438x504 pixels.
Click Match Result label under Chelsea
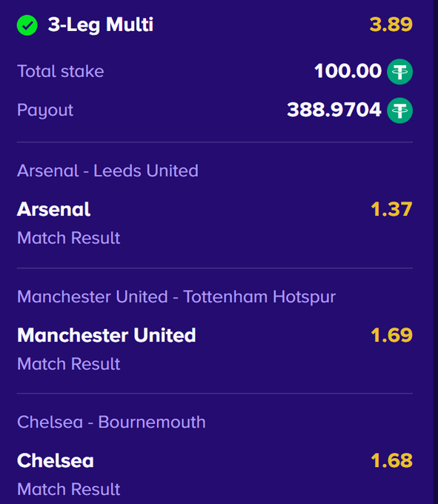click(x=68, y=489)
